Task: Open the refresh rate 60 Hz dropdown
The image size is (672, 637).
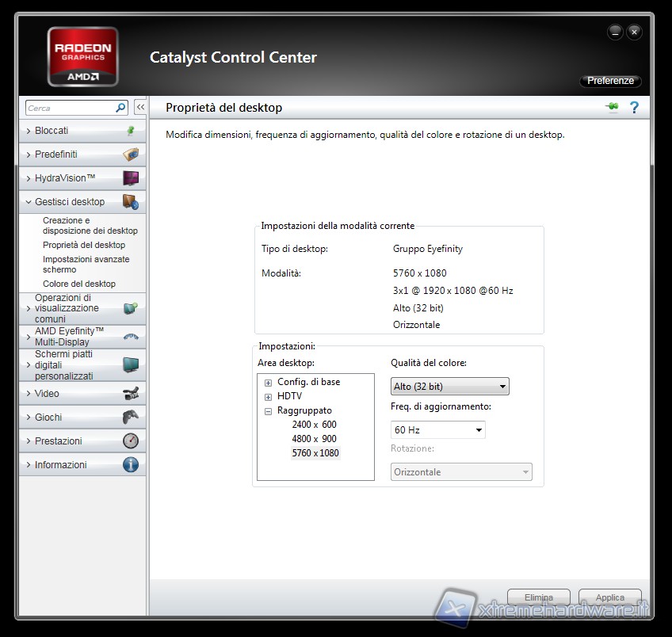Action: coord(438,430)
